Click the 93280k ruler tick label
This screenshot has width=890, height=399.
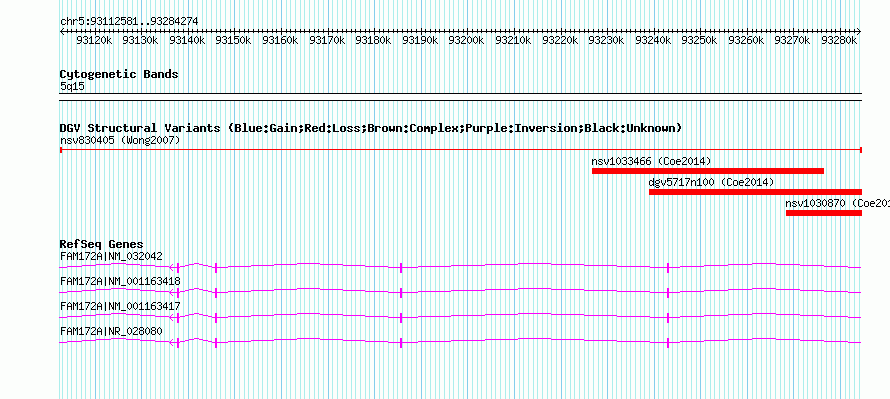click(x=838, y=40)
